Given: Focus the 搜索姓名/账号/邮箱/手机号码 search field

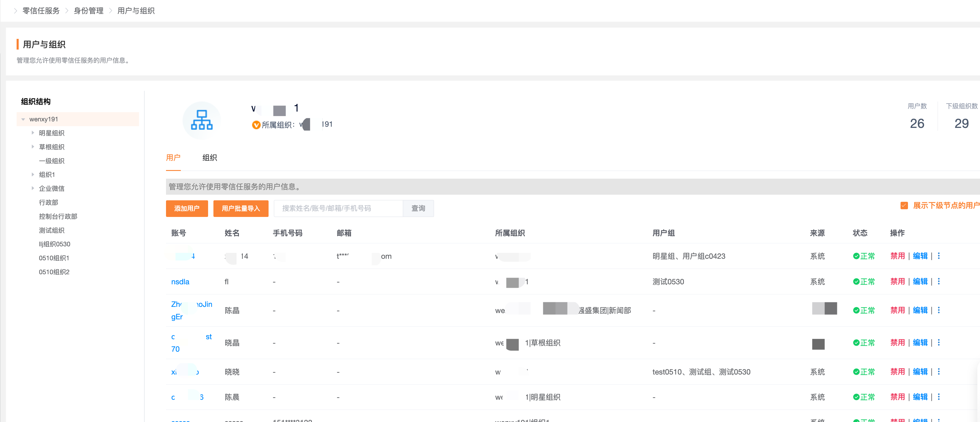Looking at the screenshot, I should 338,208.
